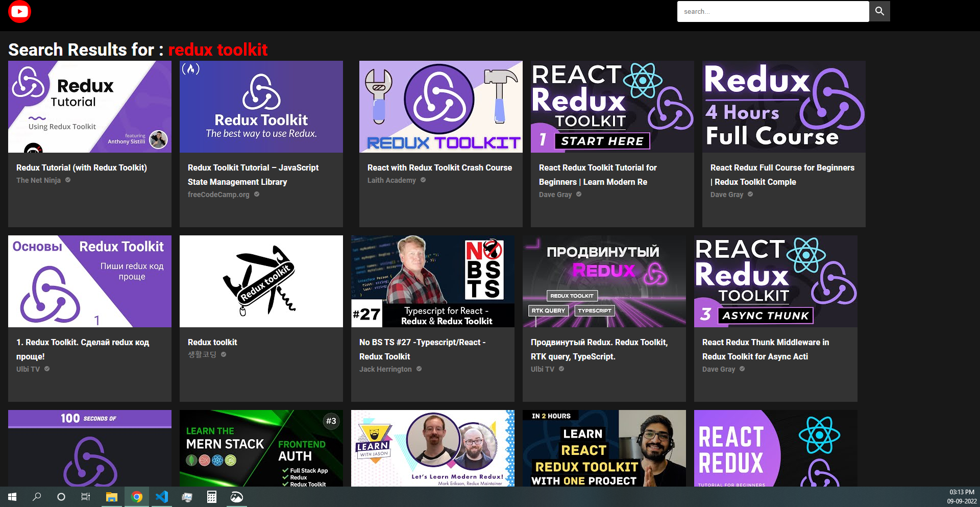Click title 'Redux Tutorial (with Redux Toolkit)'

point(82,167)
